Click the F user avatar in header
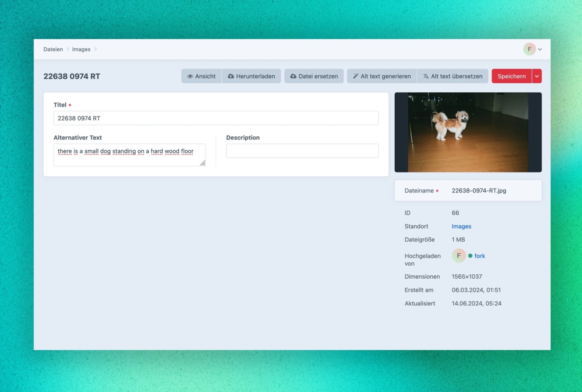Image resolution: width=582 pixels, height=392 pixels. (529, 49)
